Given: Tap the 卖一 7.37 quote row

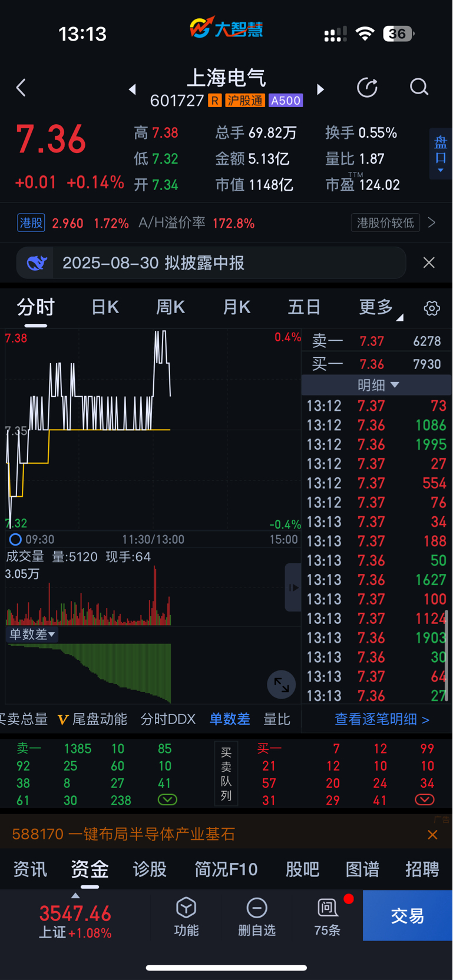Looking at the screenshot, I should (x=376, y=341).
